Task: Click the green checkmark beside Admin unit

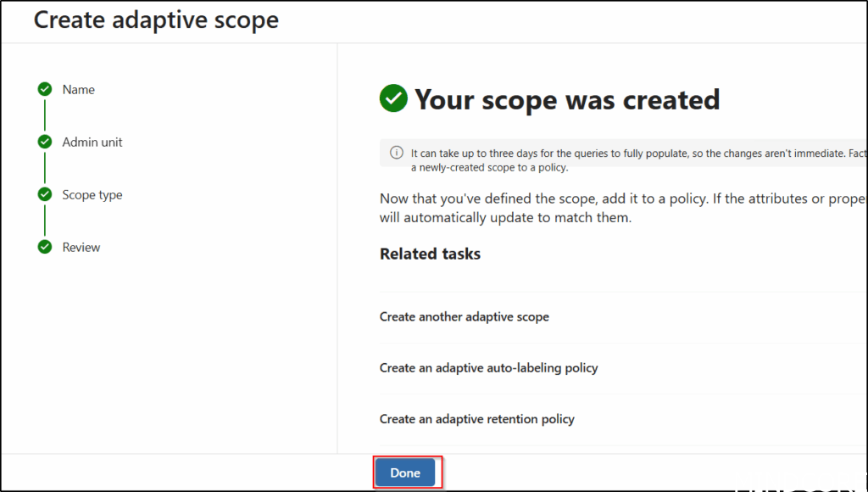Action: (x=45, y=143)
